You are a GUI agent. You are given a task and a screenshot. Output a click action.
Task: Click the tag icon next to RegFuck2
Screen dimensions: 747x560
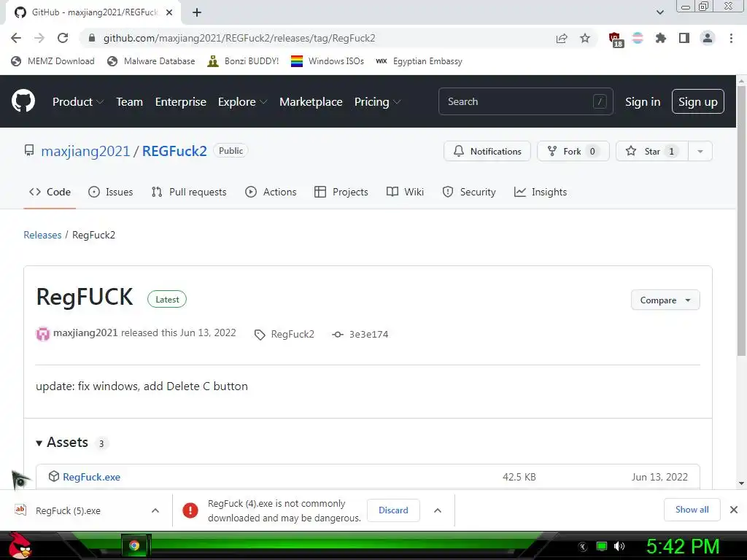tap(260, 335)
